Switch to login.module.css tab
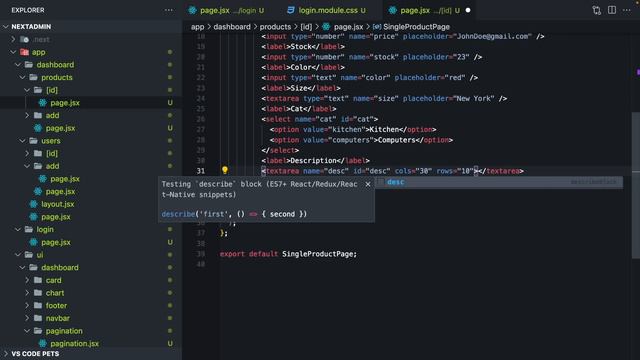The height and width of the screenshot is (360, 640). 327,10
